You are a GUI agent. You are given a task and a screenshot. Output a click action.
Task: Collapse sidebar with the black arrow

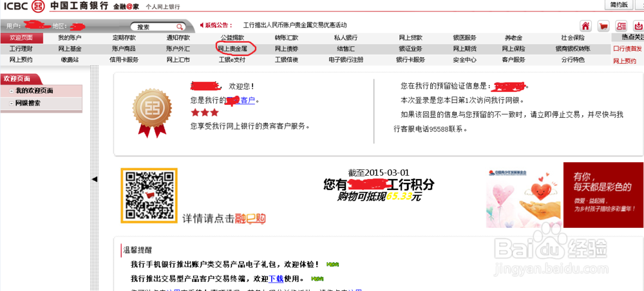tap(95, 180)
